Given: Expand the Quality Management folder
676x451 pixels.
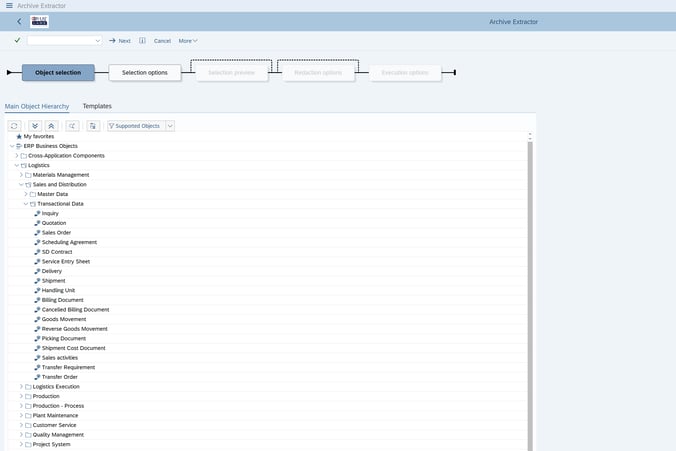Looking at the screenshot, I should point(21,435).
